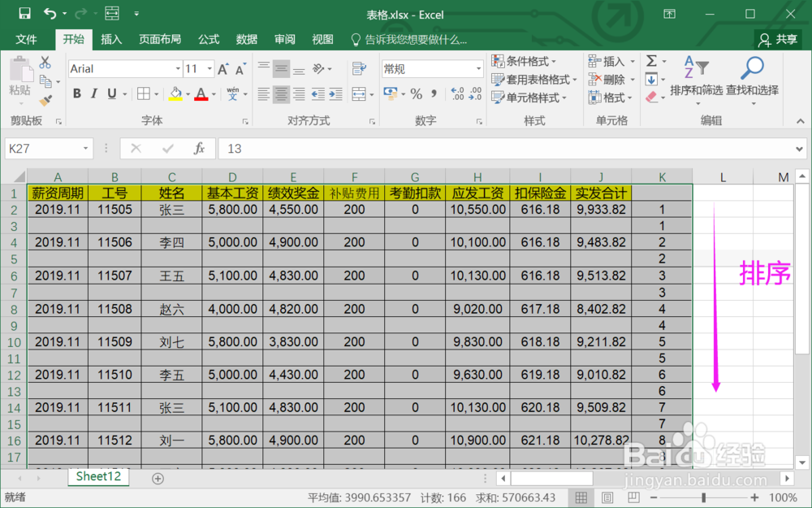This screenshot has width=812, height=508.
Task: Click the Insert Function fx button
Action: click(200, 149)
